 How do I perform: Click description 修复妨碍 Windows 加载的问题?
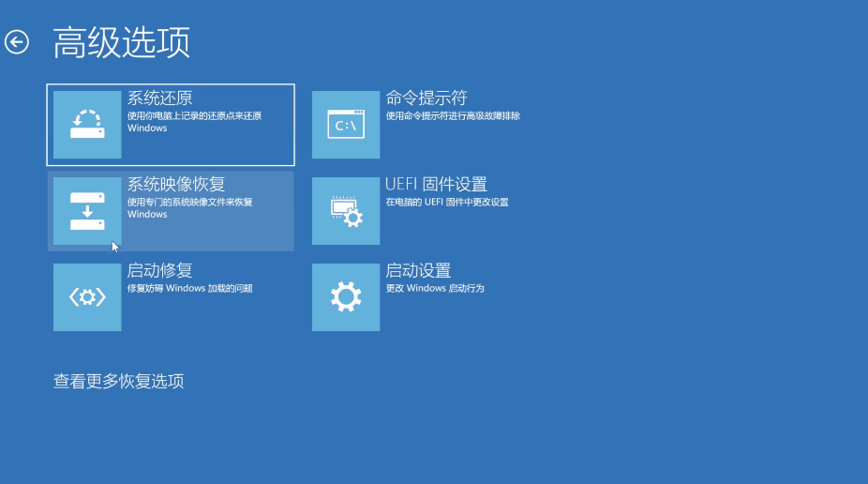pyautogui.click(x=190, y=289)
